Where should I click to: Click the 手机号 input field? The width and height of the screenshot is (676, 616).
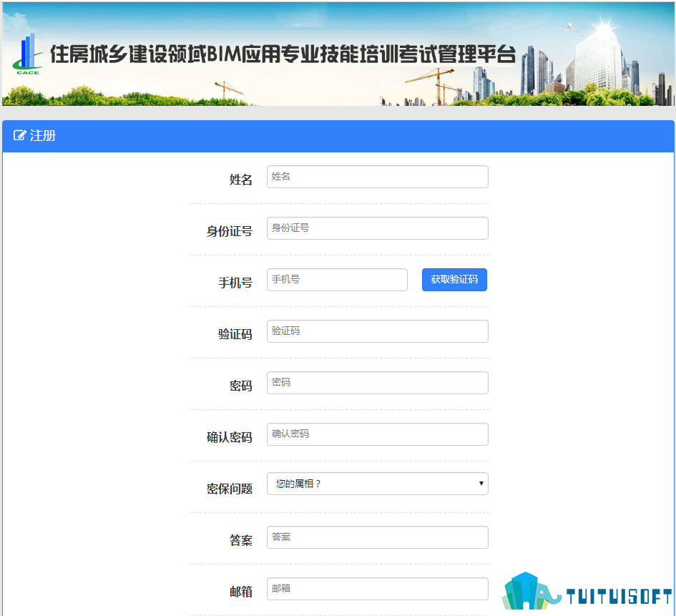pyautogui.click(x=337, y=280)
